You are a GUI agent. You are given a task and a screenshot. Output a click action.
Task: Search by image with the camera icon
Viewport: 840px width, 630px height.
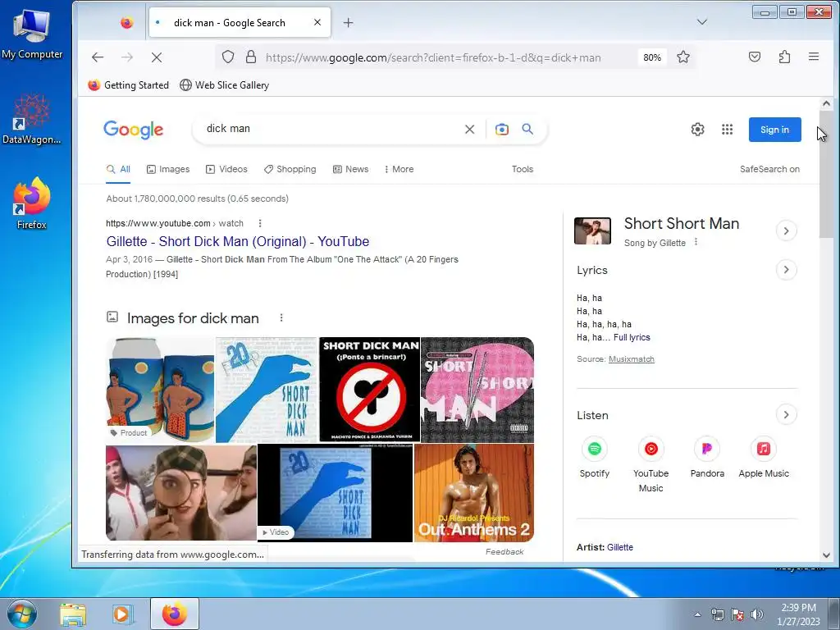[x=502, y=129]
